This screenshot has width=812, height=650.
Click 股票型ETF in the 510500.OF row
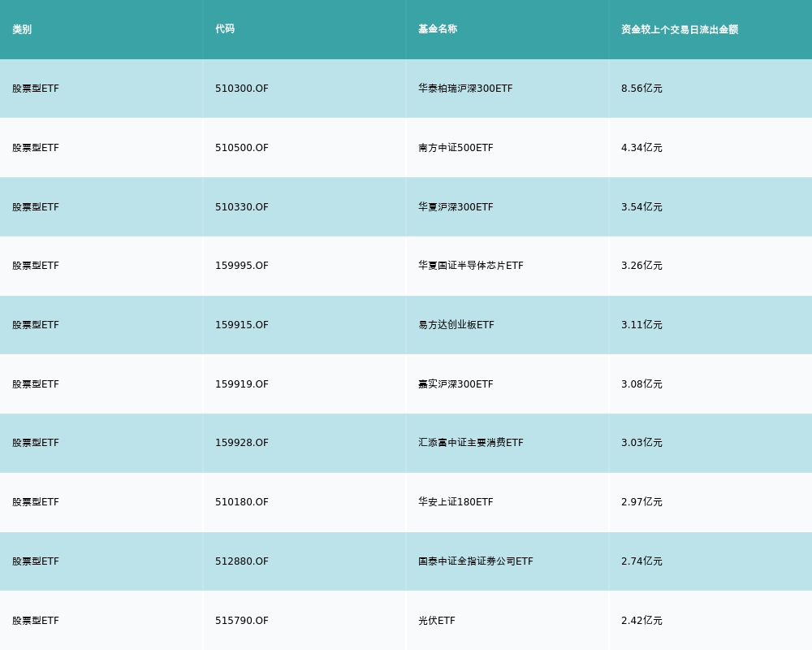tap(36, 148)
